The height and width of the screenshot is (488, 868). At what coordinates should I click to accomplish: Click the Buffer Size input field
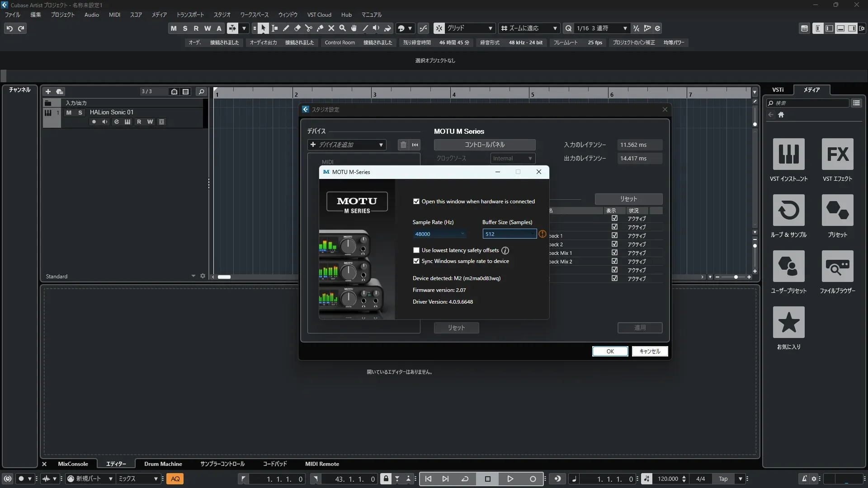coord(509,234)
